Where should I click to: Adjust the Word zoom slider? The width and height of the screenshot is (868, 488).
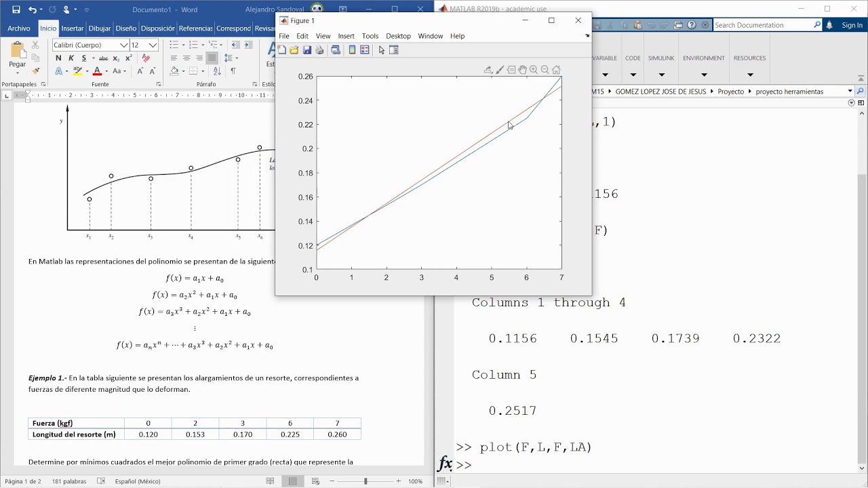click(366, 481)
